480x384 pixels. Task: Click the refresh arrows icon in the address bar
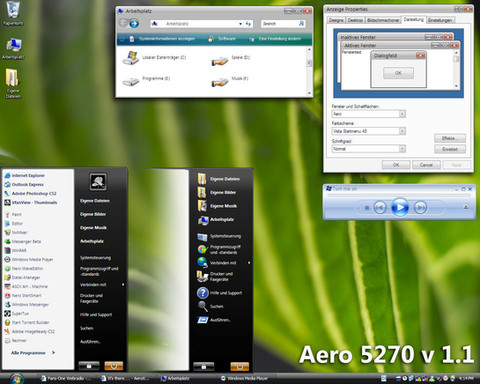(x=248, y=24)
